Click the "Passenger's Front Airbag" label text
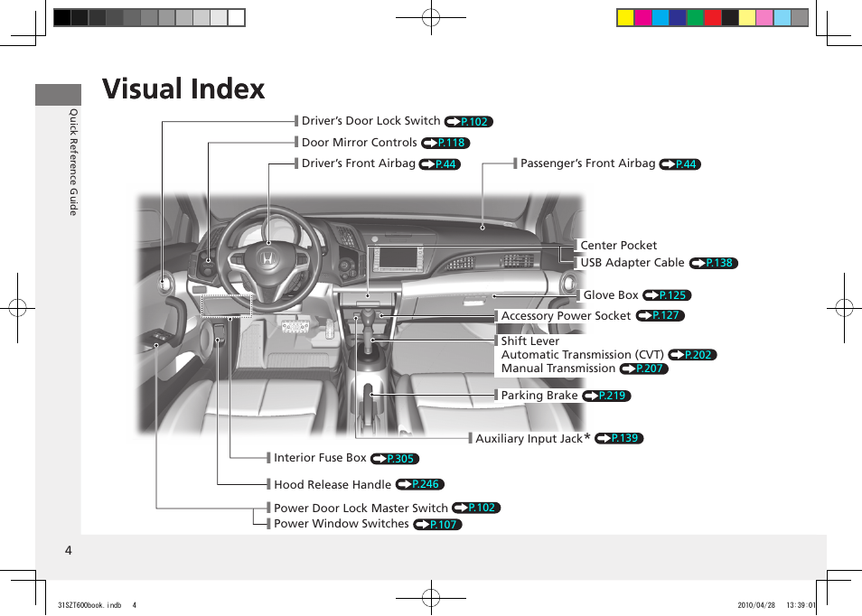862x616 pixels. pos(587,163)
